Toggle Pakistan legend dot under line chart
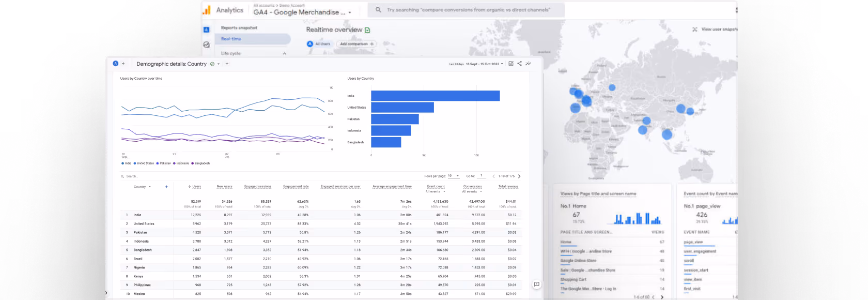The height and width of the screenshot is (300, 868). (158, 163)
